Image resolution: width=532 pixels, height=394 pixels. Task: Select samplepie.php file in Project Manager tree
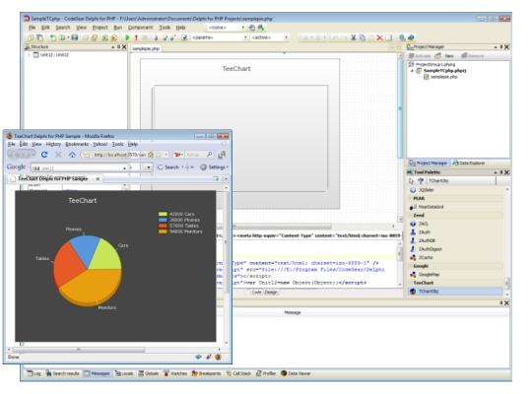pyautogui.click(x=440, y=77)
